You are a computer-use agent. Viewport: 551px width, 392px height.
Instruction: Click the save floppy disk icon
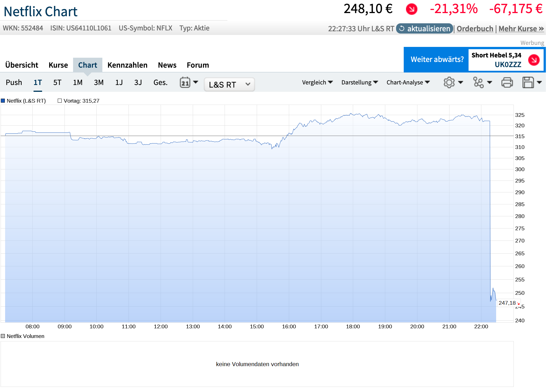[x=528, y=82]
